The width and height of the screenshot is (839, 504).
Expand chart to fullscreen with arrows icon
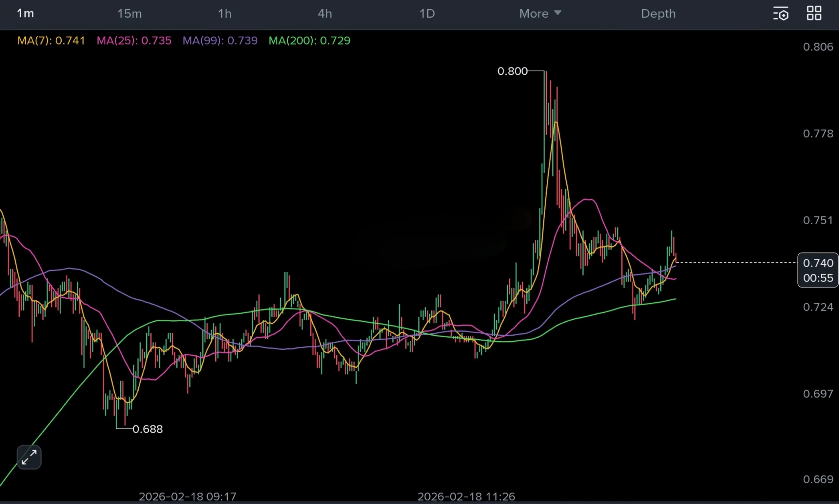[29, 457]
